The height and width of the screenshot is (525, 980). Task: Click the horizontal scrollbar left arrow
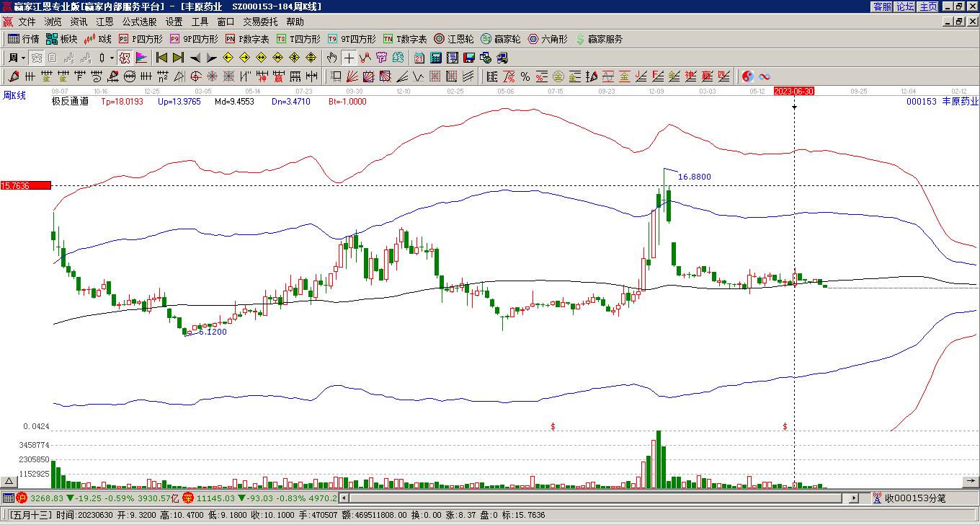pos(344,498)
